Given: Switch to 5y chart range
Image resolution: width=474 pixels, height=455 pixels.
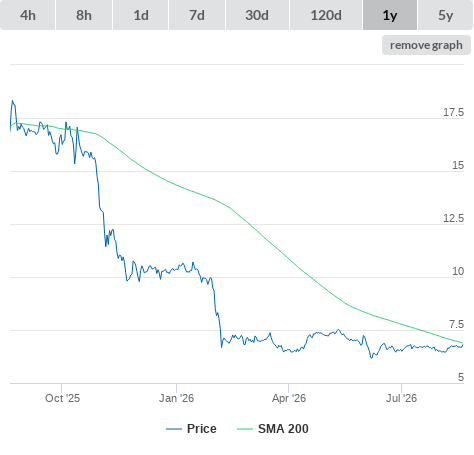Looking at the screenshot, I should tap(445, 15).
